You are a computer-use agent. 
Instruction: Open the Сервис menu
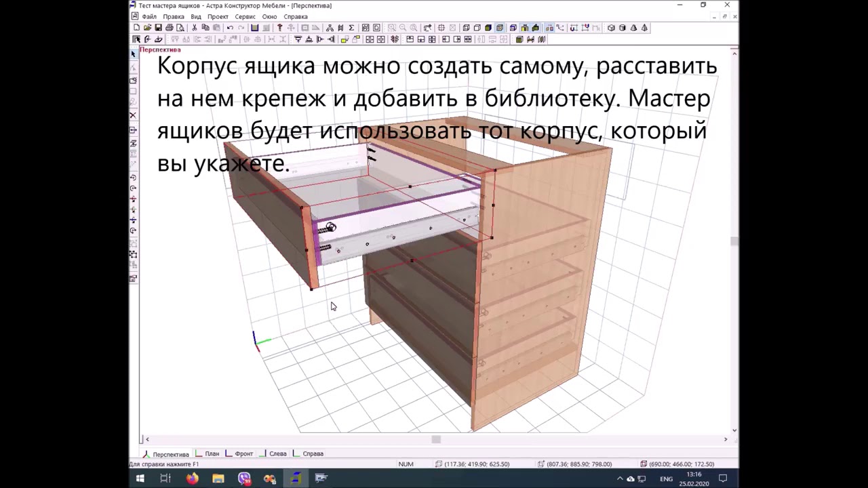tap(245, 16)
